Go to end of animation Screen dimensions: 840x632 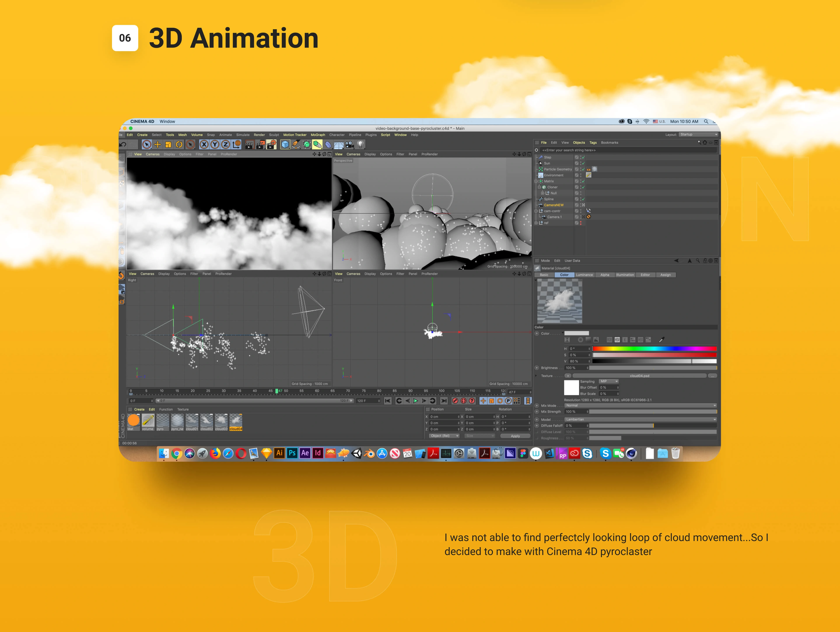click(x=444, y=401)
